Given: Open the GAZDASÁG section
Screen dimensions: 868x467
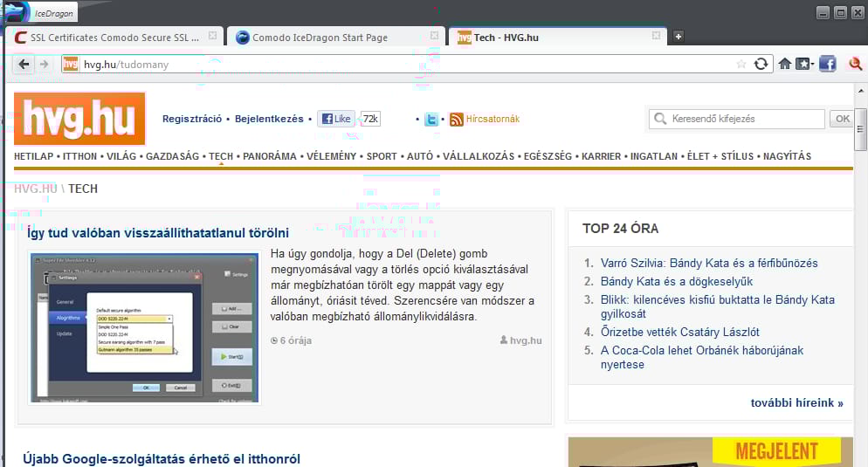Looking at the screenshot, I should [172, 156].
